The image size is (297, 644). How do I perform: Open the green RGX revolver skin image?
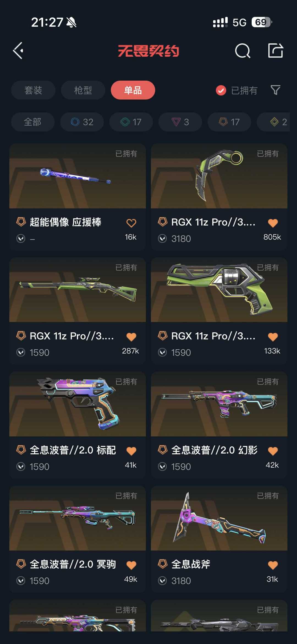coord(219,290)
